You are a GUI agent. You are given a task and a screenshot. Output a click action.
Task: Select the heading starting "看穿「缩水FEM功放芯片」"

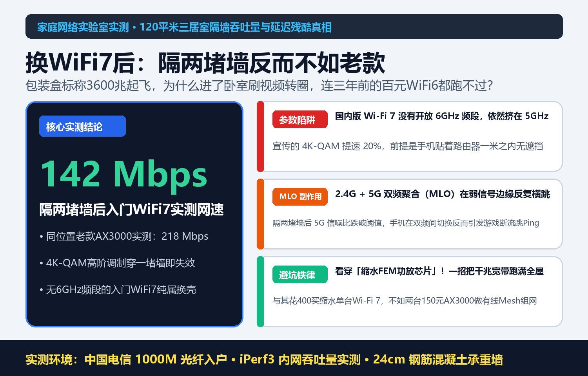click(x=439, y=271)
